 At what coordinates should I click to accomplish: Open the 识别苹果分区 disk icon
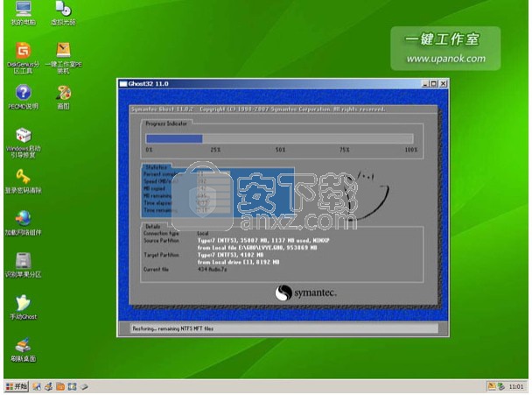click(x=23, y=265)
